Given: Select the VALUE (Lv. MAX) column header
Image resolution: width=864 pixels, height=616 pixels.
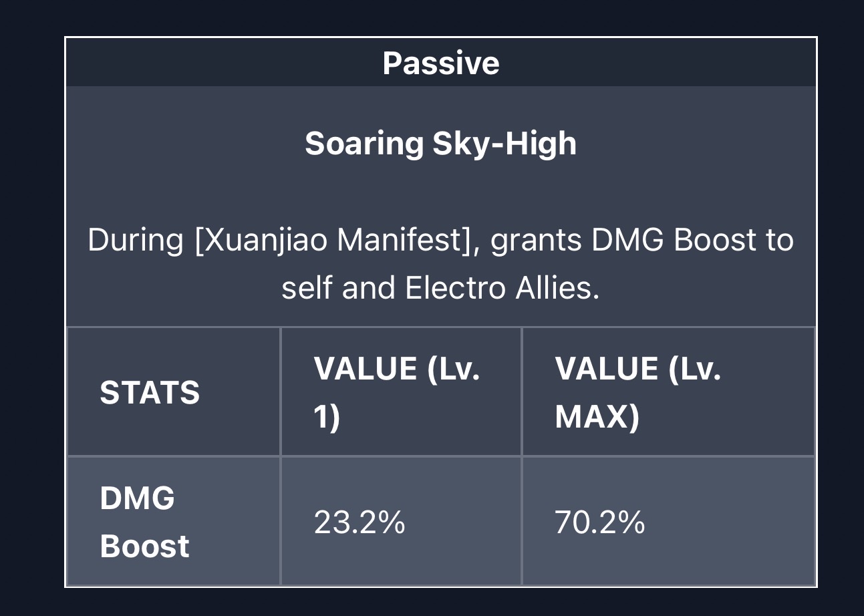Looking at the screenshot, I should pyautogui.click(x=637, y=392).
